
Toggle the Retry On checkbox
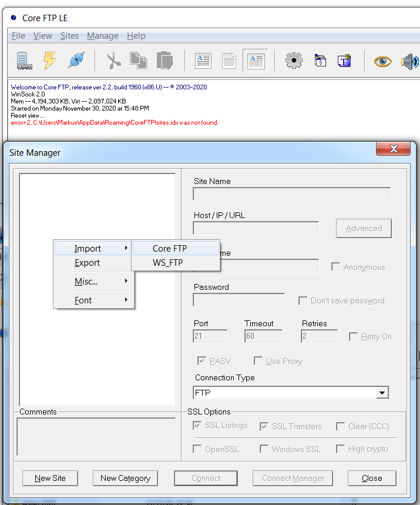[x=354, y=336]
